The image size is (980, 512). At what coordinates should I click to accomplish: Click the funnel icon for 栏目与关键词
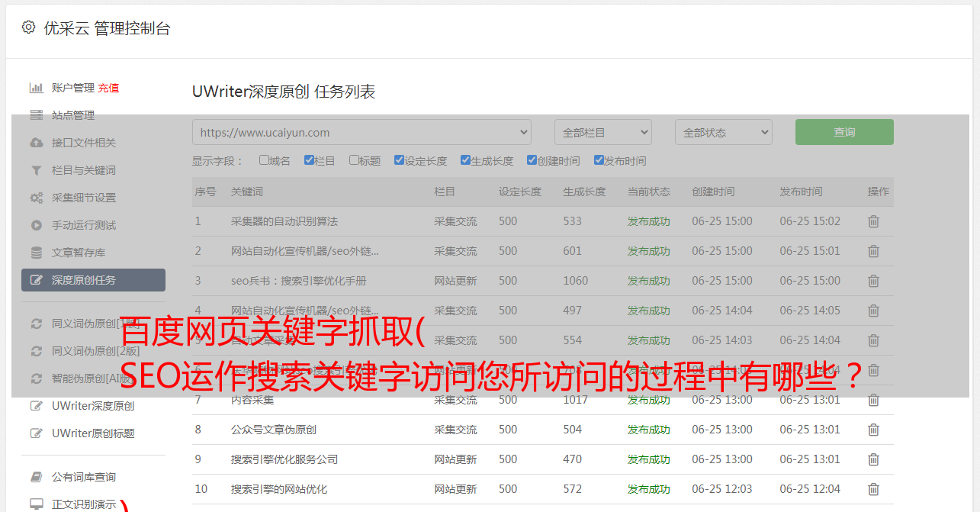coord(36,170)
